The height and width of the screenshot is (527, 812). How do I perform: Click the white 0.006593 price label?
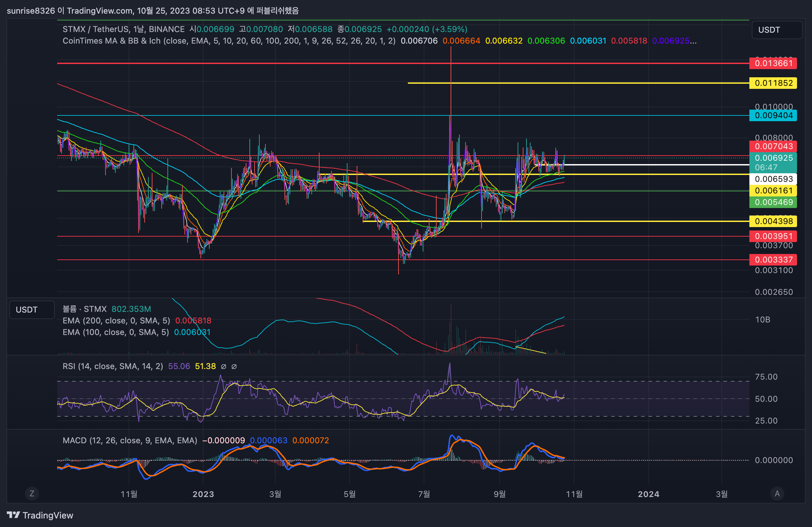click(773, 179)
